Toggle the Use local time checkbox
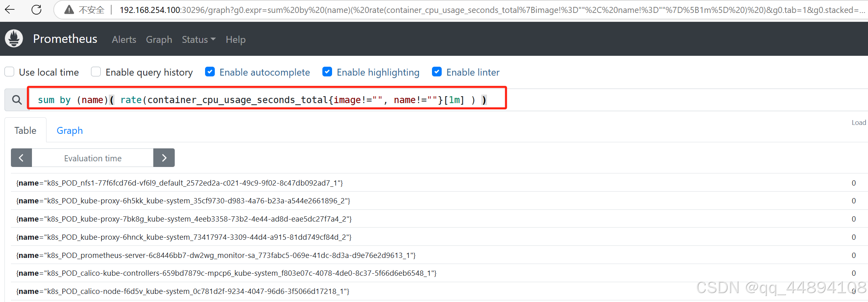 coord(9,72)
